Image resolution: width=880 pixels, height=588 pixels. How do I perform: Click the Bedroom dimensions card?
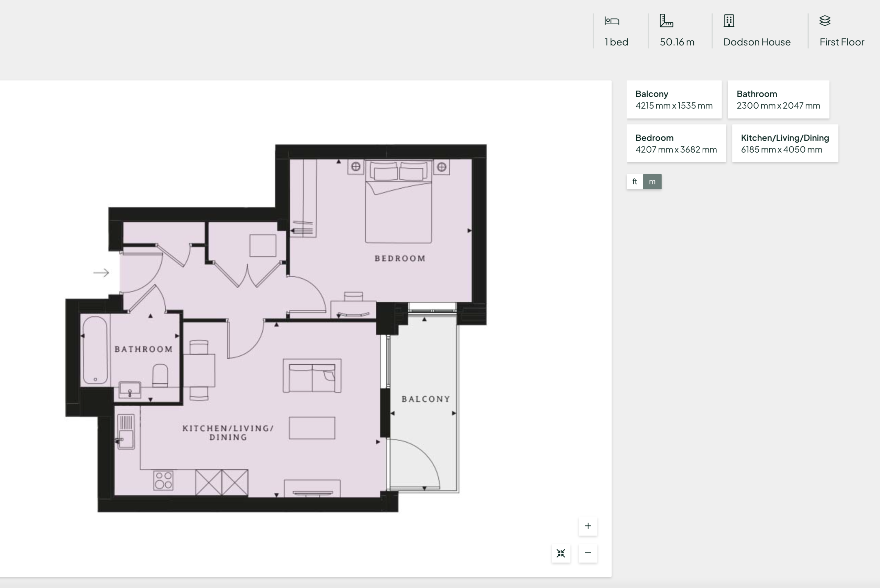(x=676, y=143)
